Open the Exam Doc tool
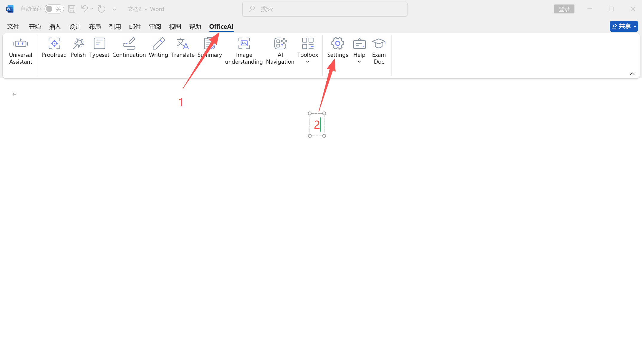Viewport: 642px width, 364px height. coord(379,51)
